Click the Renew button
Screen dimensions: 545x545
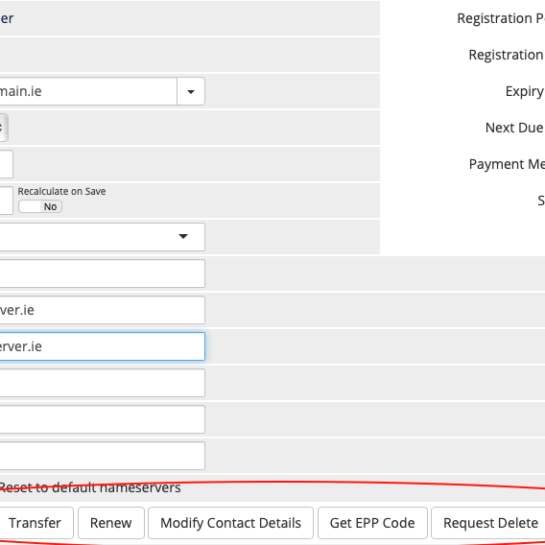point(111,523)
